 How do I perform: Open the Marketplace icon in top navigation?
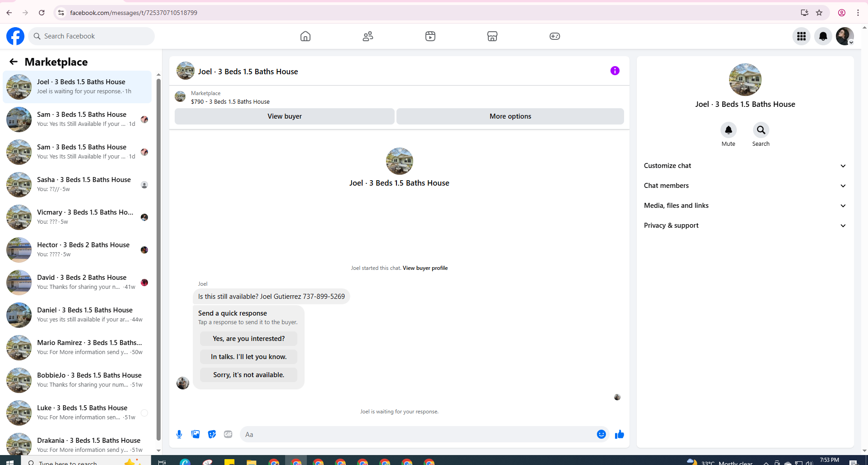492,36
